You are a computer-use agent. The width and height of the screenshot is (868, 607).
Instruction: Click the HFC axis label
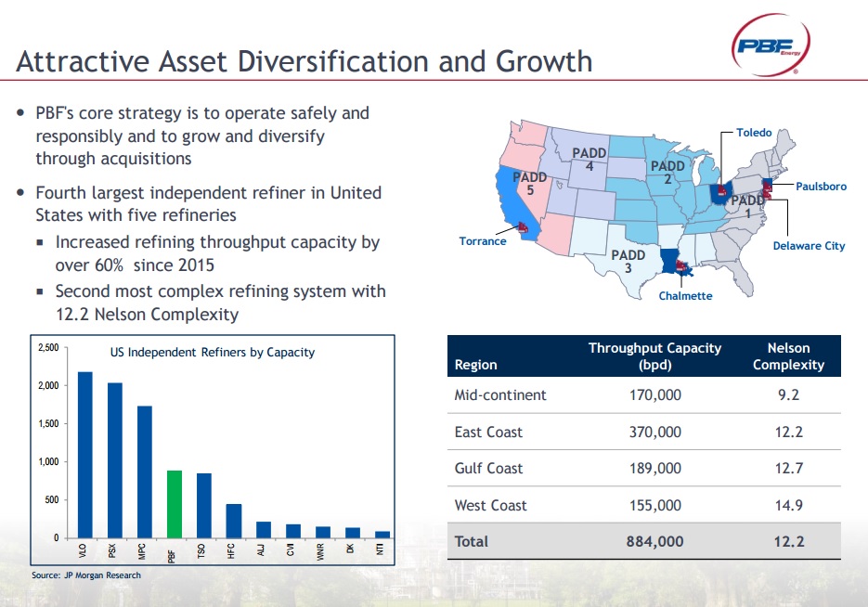click(x=231, y=551)
